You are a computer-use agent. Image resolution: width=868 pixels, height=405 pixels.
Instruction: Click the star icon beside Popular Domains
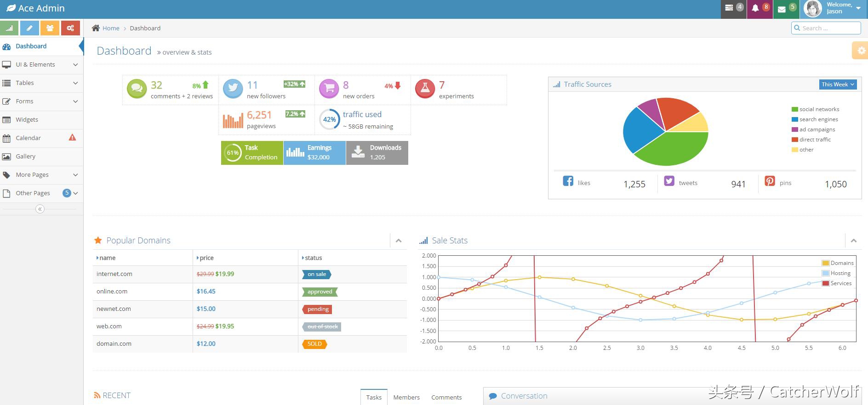[x=98, y=240]
